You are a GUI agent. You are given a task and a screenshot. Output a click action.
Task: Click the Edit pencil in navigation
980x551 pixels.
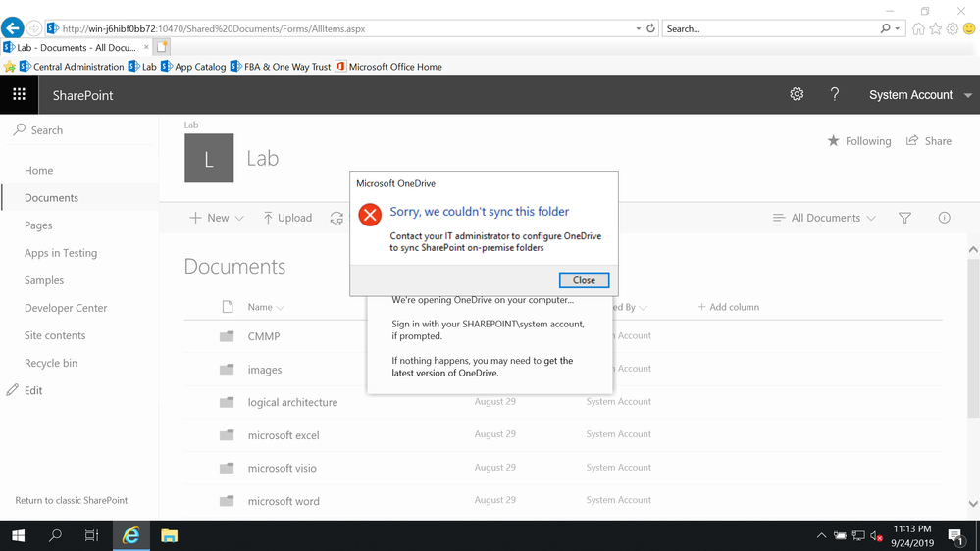pos(12,390)
